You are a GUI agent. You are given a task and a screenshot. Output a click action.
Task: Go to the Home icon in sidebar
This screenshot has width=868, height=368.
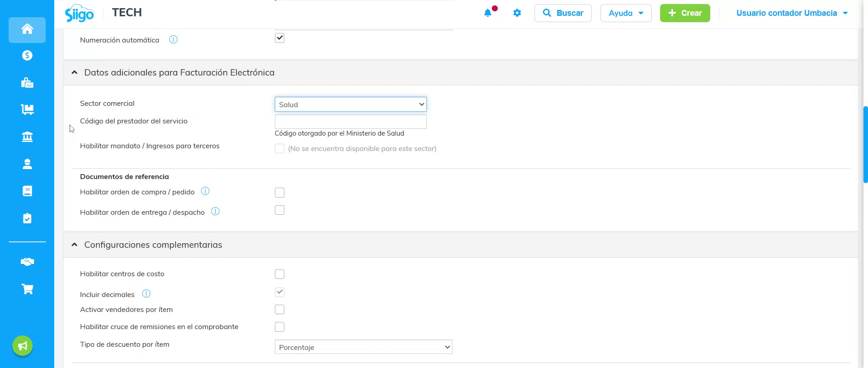tap(27, 29)
